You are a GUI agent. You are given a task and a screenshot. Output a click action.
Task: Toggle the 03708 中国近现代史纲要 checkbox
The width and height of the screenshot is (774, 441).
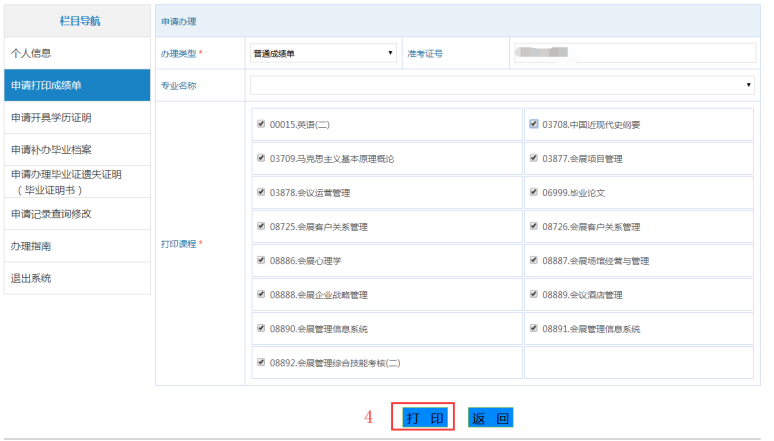(x=534, y=125)
